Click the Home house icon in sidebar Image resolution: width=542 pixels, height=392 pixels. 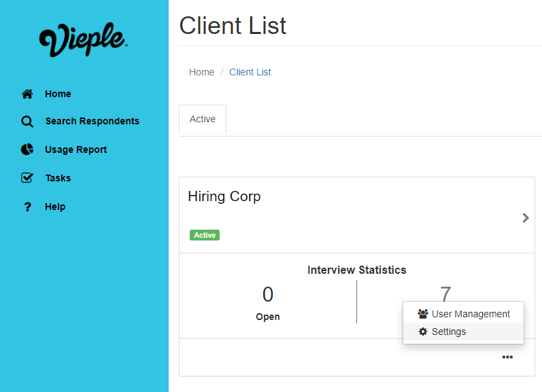[x=27, y=94]
